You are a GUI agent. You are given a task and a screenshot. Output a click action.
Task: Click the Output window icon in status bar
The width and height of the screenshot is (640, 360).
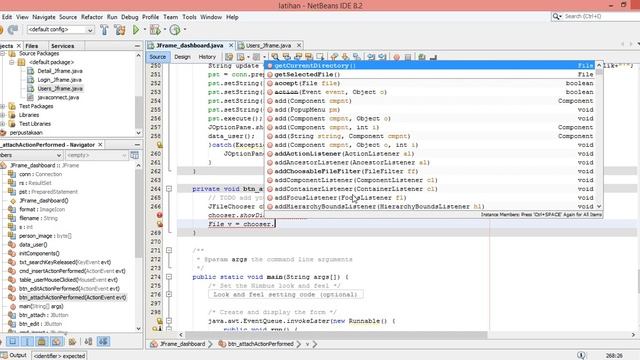(x=4, y=355)
